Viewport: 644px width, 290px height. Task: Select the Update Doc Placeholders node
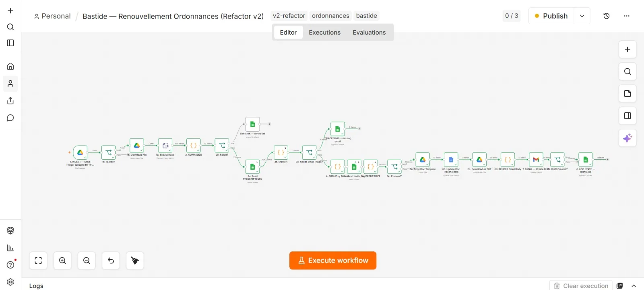(x=451, y=160)
